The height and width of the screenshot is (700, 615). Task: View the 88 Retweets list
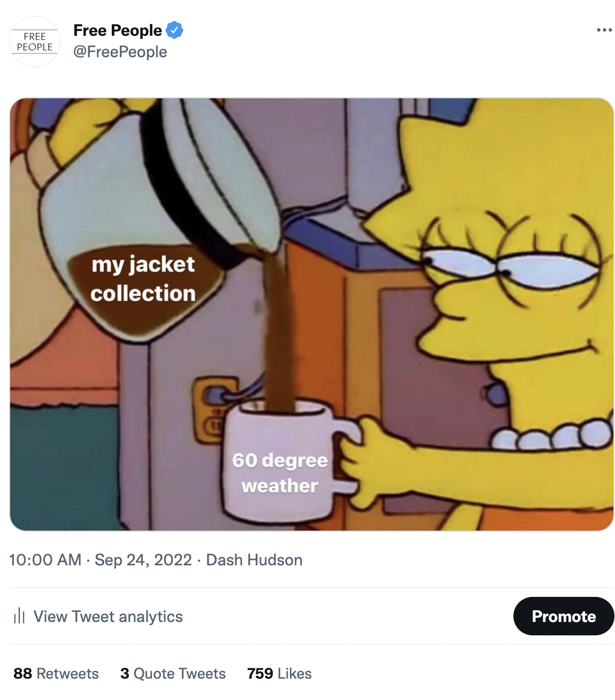pos(56,673)
